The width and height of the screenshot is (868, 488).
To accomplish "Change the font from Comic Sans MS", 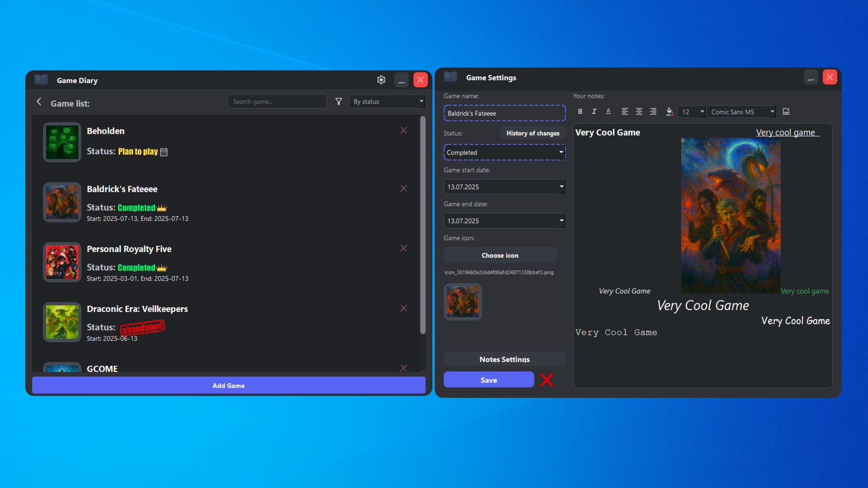I will [x=741, y=112].
